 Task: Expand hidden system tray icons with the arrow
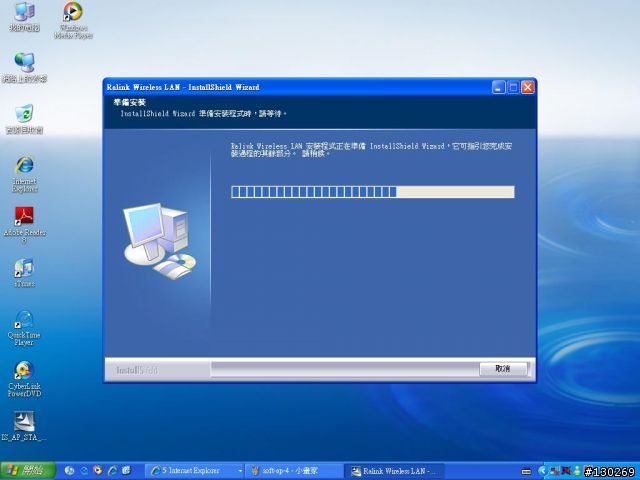point(542,471)
